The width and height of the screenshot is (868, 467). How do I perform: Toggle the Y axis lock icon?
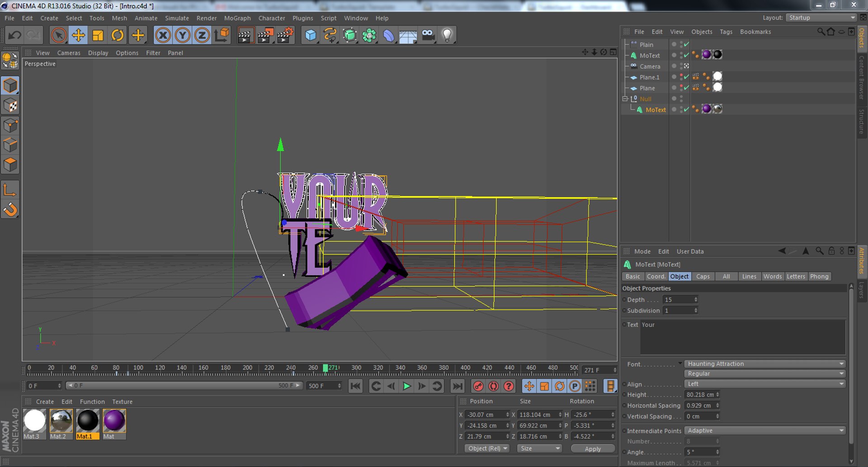click(183, 35)
